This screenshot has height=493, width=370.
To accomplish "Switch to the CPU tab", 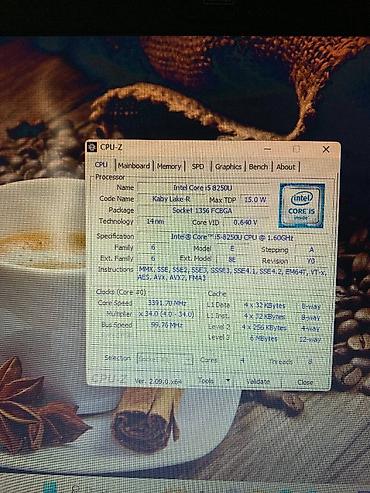I will click(101, 165).
